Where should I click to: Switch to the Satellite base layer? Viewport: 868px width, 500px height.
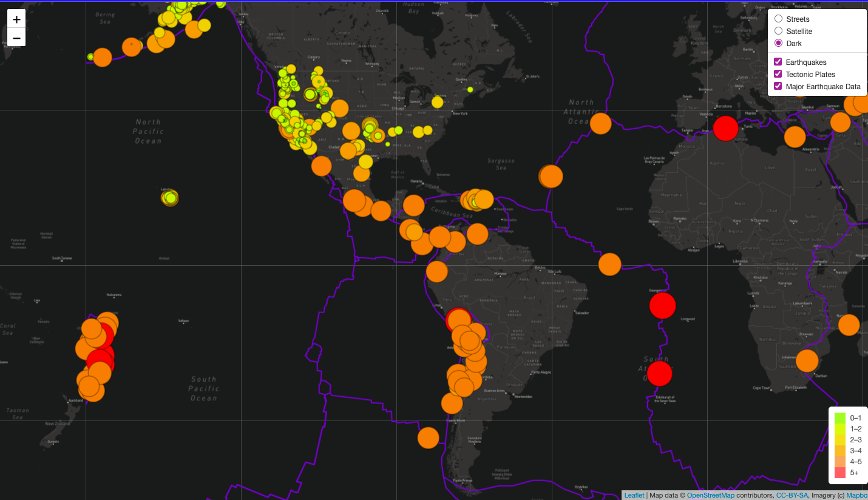(778, 31)
